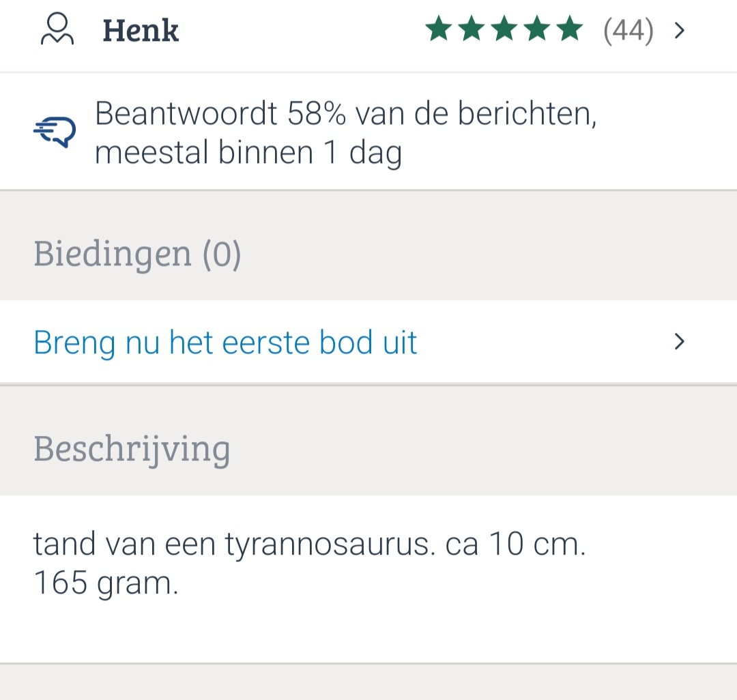737x700 pixels.
Task: Select the middle rating star
Action: click(x=504, y=30)
